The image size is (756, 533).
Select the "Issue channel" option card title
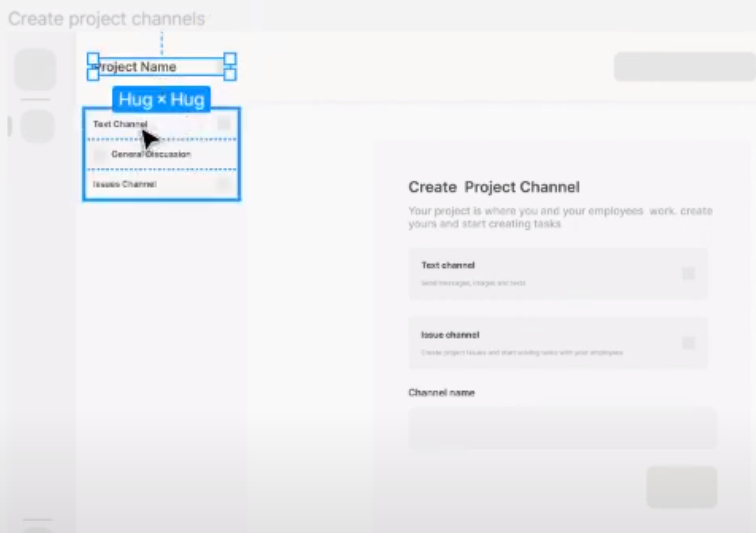click(x=450, y=335)
